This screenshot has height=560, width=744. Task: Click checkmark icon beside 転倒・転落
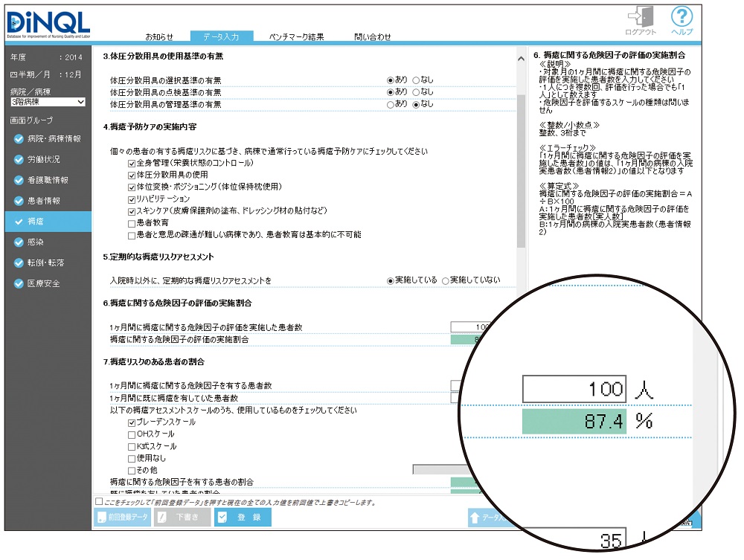tap(19, 263)
